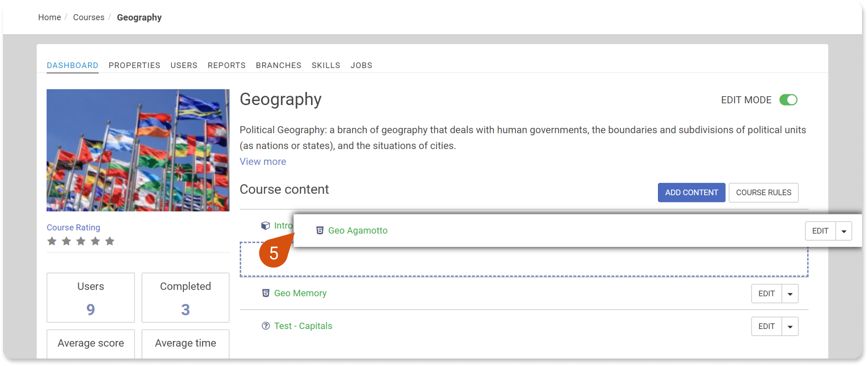Click the third rating star
This screenshot has height=366, width=868.
coord(81,241)
